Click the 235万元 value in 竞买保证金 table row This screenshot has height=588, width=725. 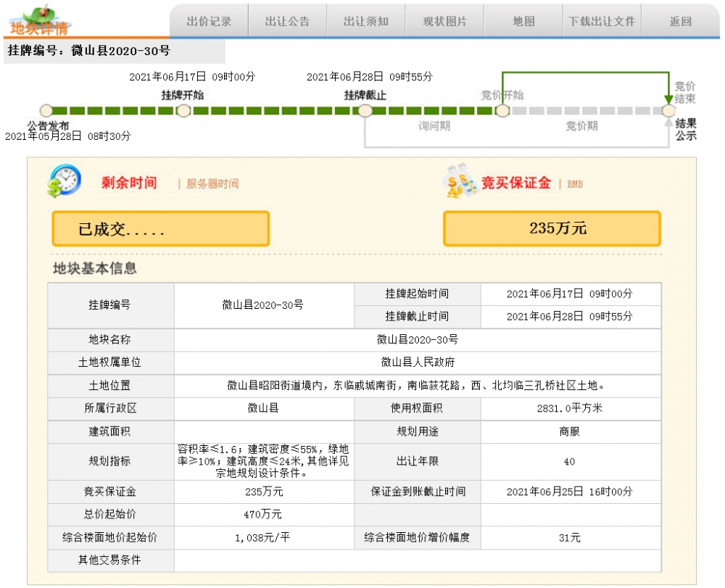click(264, 492)
